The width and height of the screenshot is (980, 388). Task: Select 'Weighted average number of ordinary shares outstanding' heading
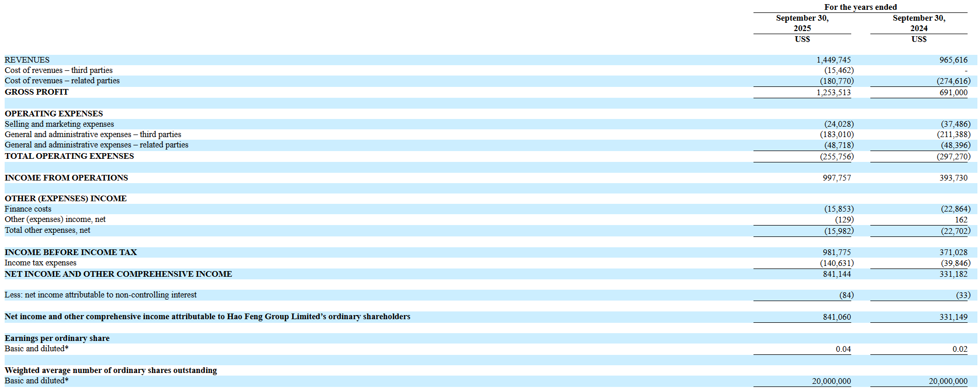tap(111, 370)
